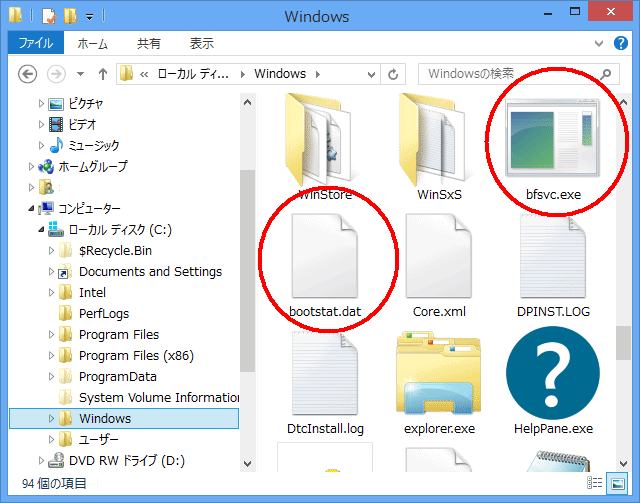Click the New folder quick access icon
The width and height of the screenshot is (640, 503).
[x=70, y=16]
